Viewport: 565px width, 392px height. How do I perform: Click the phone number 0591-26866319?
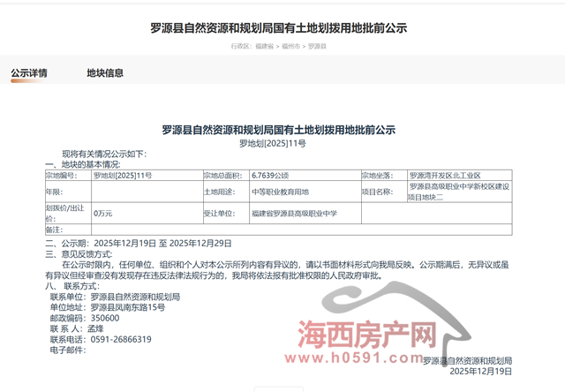click(120, 339)
